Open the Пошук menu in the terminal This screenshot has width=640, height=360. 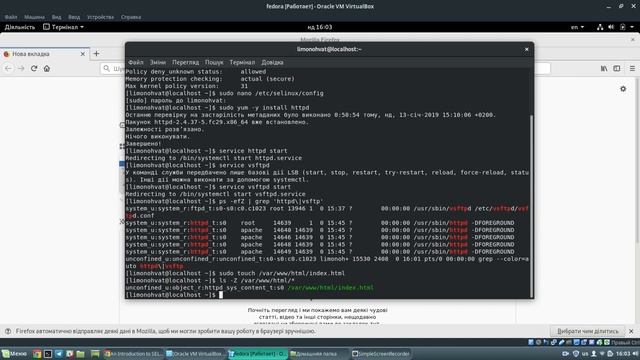(x=214, y=62)
